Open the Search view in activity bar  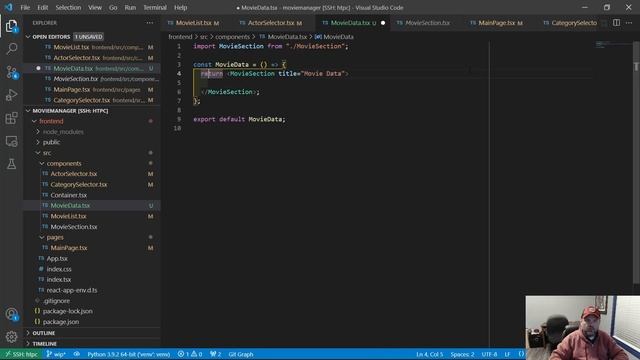pyautogui.click(x=11, y=49)
